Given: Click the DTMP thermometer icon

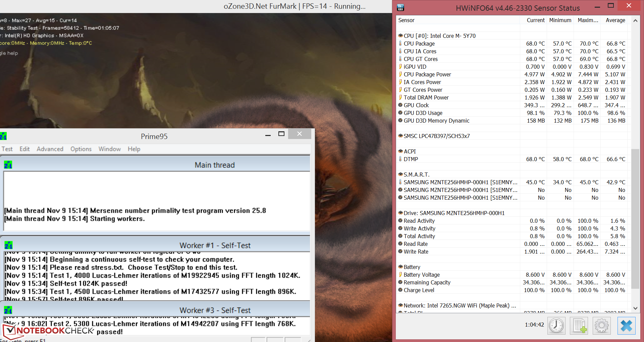Looking at the screenshot, I should (x=400, y=159).
